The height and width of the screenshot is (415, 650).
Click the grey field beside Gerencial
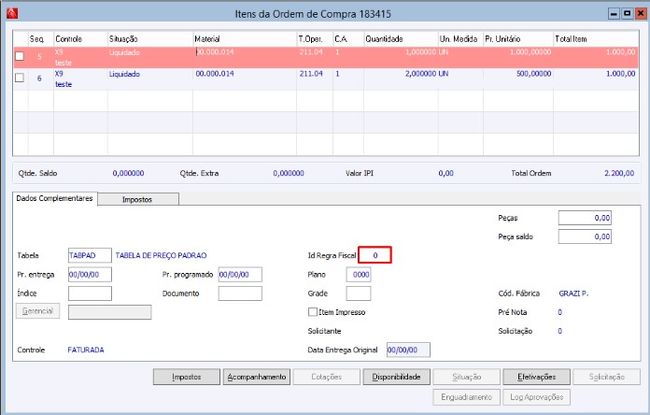point(110,312)
